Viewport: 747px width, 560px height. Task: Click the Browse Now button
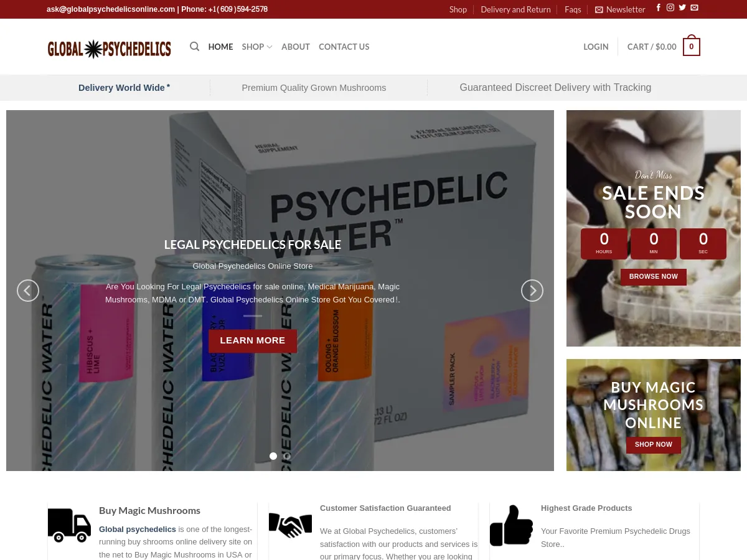pyautogui.click(x=653, y=277)
